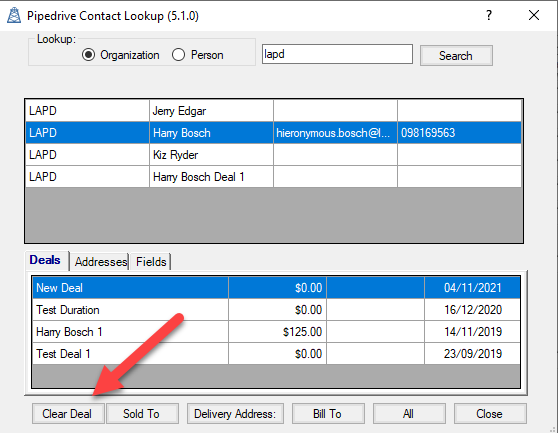This screenshot has width=558, height=433.
Task: Click the Sold To button
Action: click(142, 413)
